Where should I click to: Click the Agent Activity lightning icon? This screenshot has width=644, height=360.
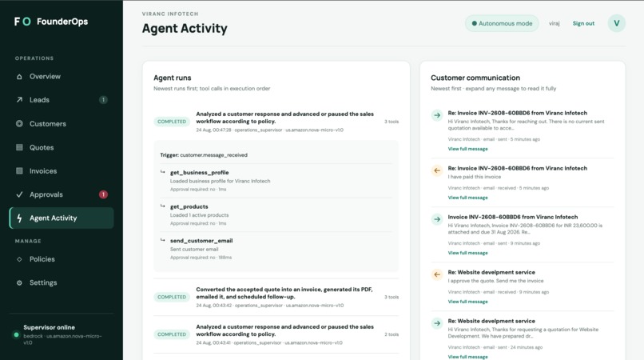19,218
